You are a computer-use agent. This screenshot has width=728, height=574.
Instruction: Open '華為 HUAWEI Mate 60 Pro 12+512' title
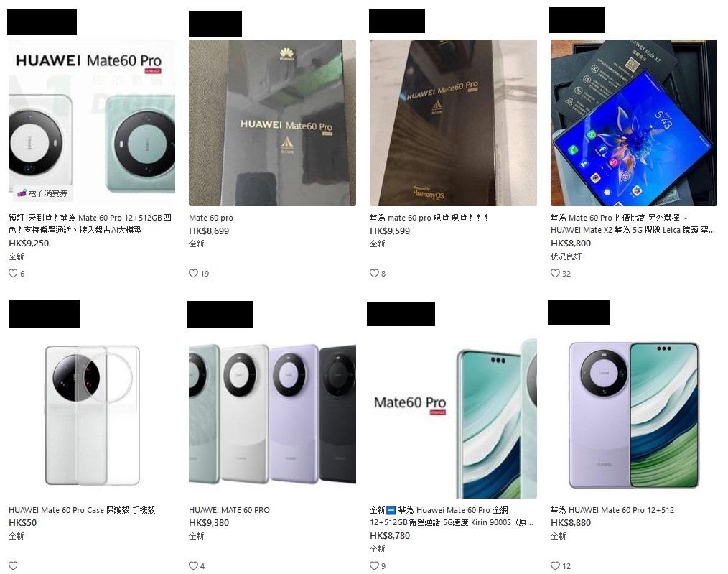(x=612, y=510)
